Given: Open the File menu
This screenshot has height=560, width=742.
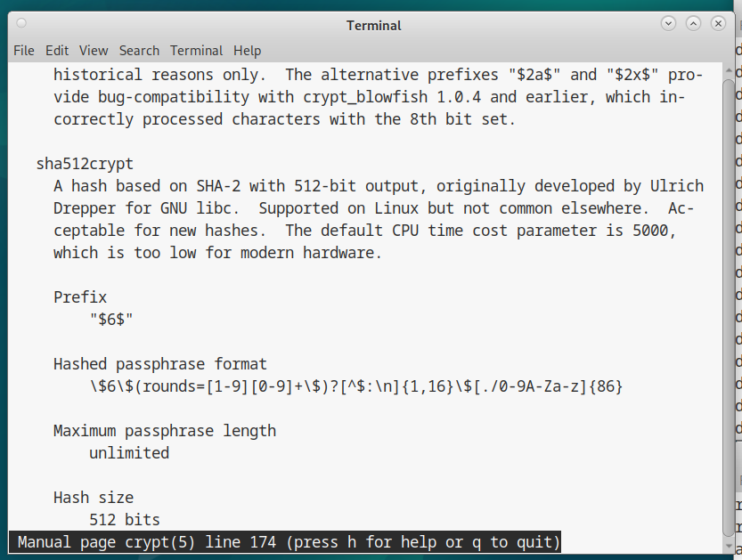Looking at the screenshot, I should (24, 51).
